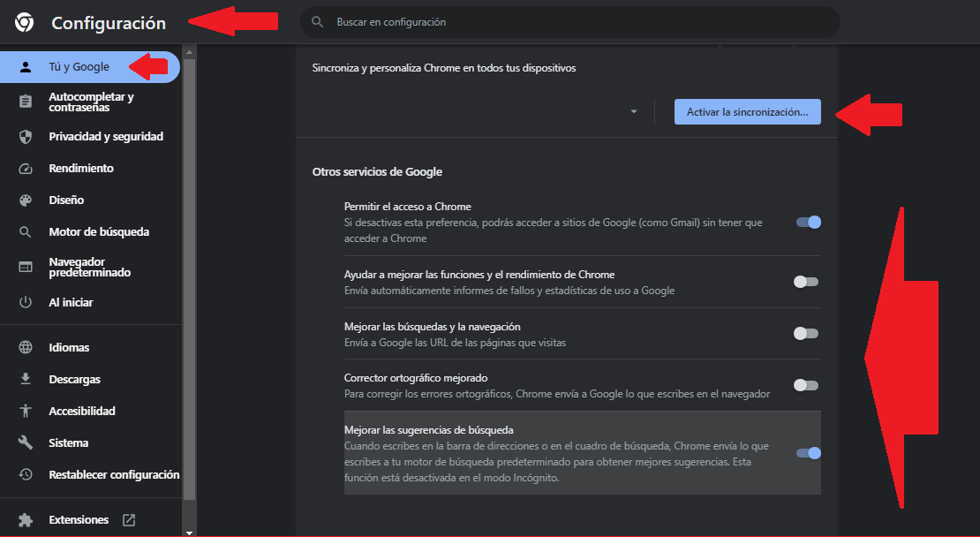The image size is (980, 537).
Task: Enable the Ayudar a mejorar las funciones toggle
Action: [x=805, y=282]
